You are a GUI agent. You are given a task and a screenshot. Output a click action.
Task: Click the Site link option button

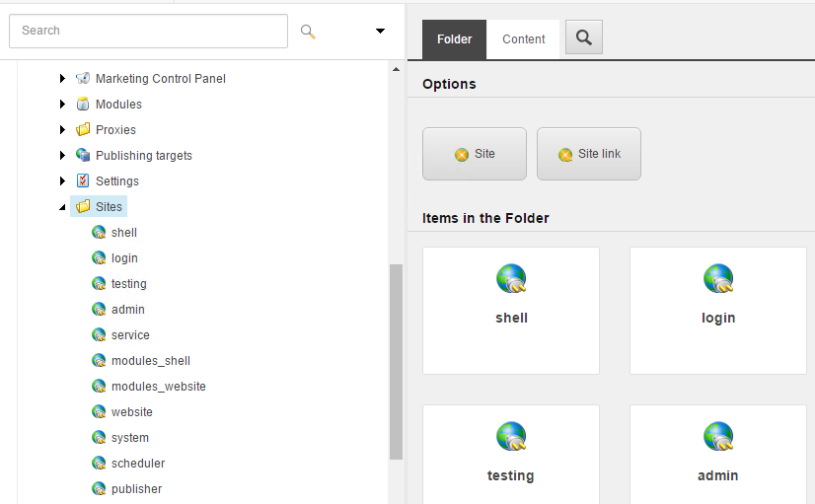pyautogui.click(x=589, y=154)
